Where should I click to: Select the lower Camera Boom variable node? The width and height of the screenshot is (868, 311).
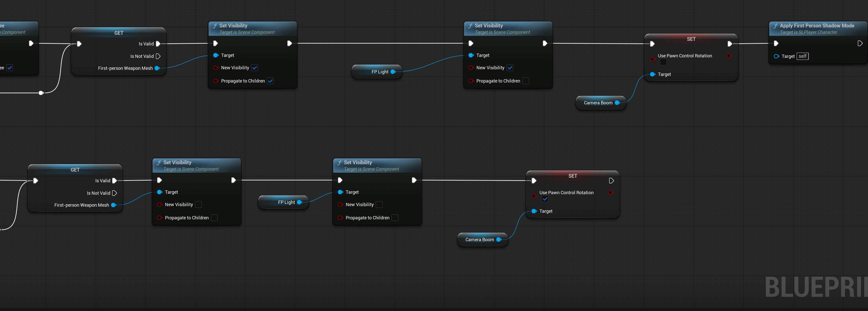483,240
